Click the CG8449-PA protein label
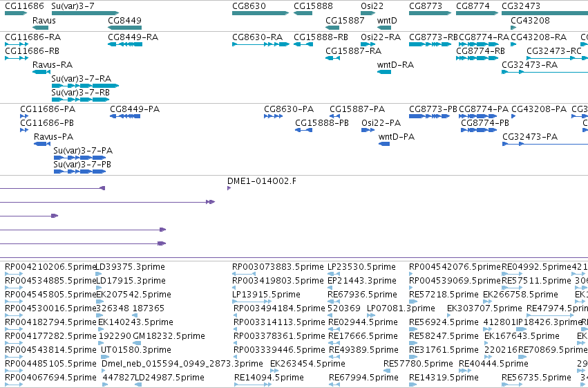 135,109
